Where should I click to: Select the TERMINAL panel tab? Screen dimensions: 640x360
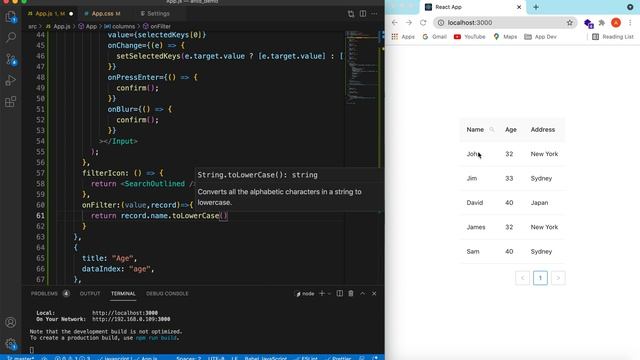coord(123,293)
